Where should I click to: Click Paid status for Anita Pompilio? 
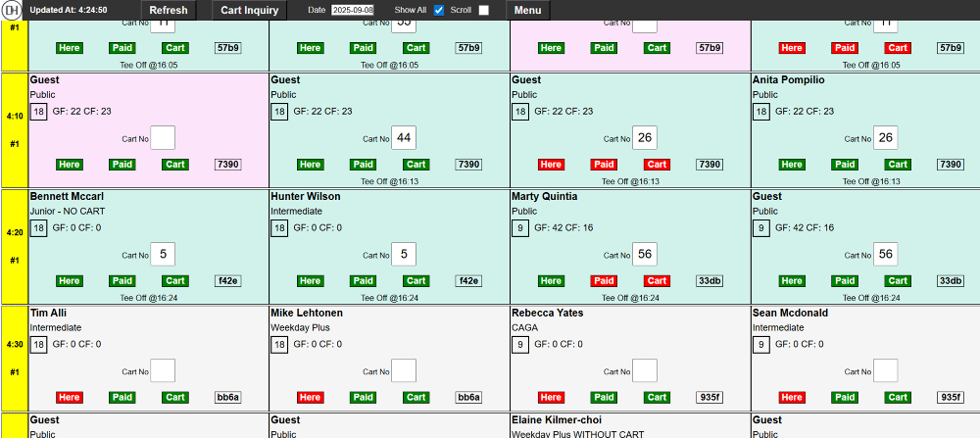pyautogui.click(x=845, y=165)
